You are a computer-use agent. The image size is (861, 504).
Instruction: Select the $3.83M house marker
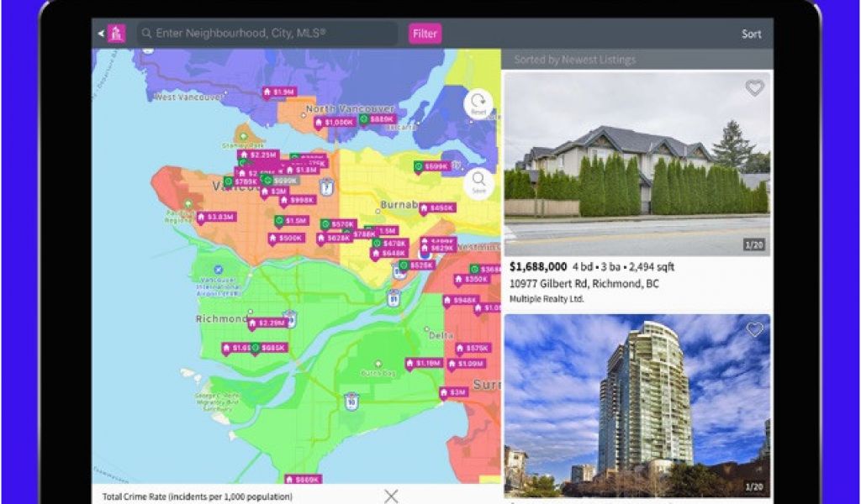[x=216, y=218]
